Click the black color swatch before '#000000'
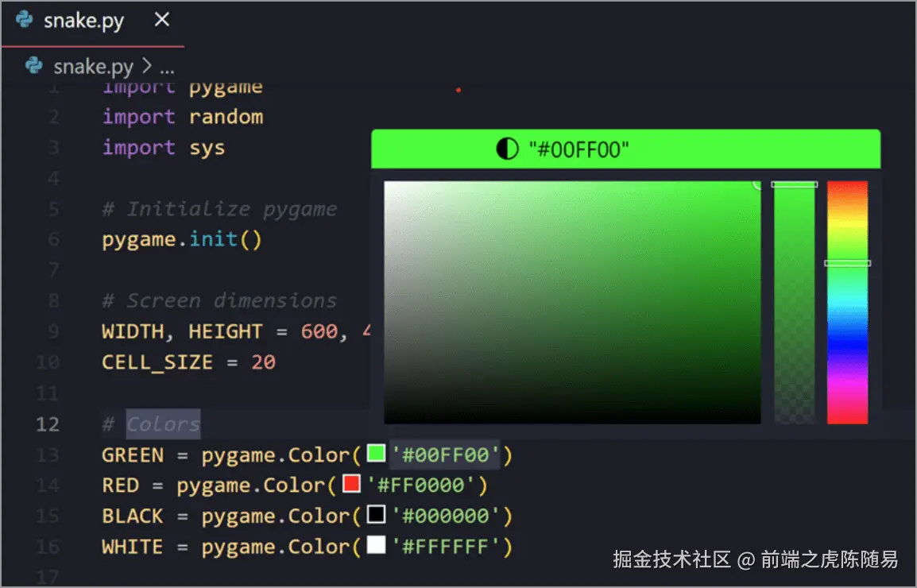The width and height of the screenshot is (917, 588). (x=376, y=514)
